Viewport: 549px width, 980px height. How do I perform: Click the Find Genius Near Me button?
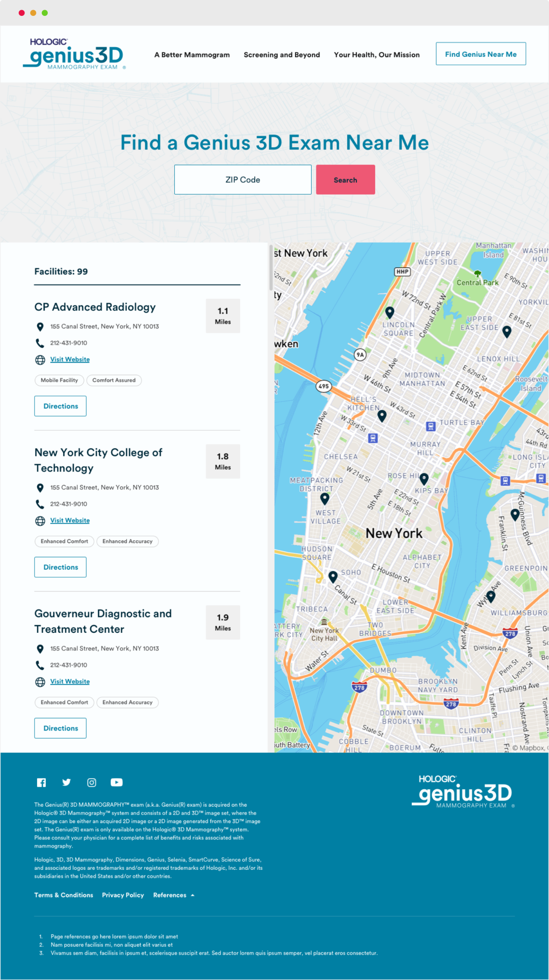pos(481,54)
